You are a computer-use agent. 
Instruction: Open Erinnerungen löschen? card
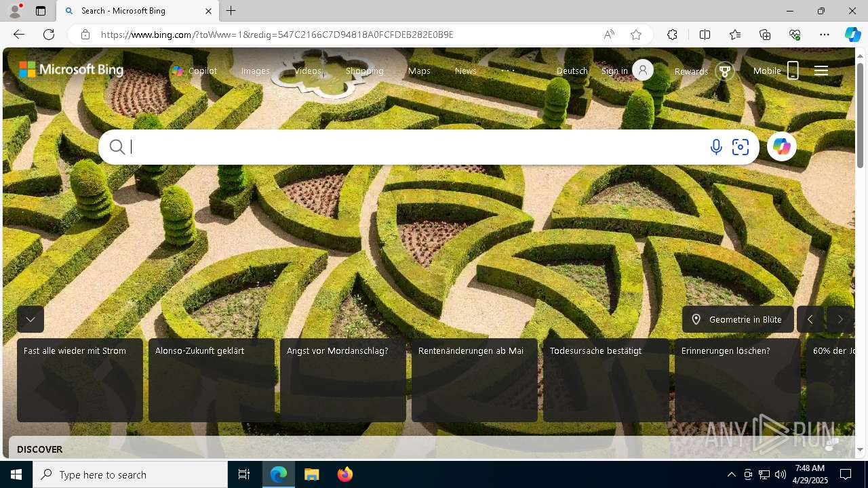point(738,380)
